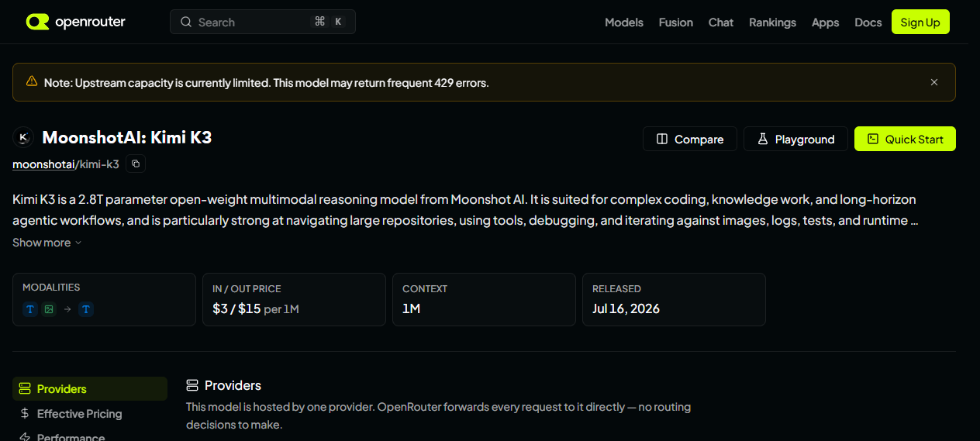
Task: Focus the Search input field
Action: (x=263, y=22)
